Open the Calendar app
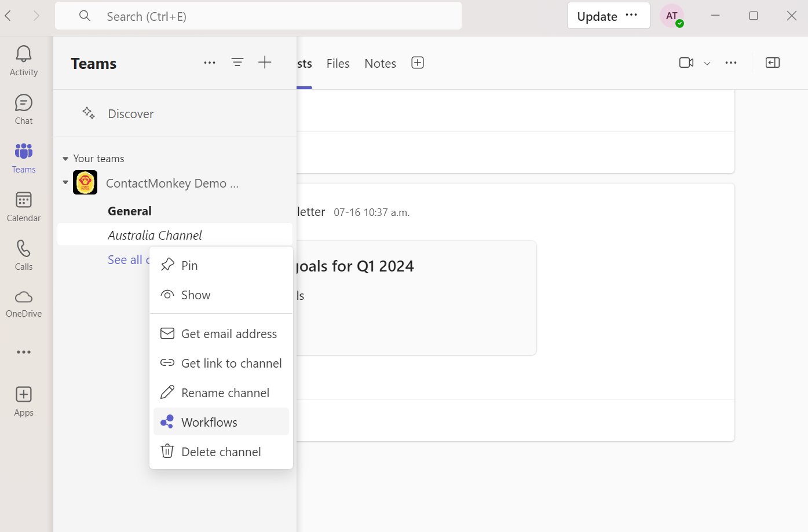This screenshot has height=532, width=808. click(x=24, y=207)
